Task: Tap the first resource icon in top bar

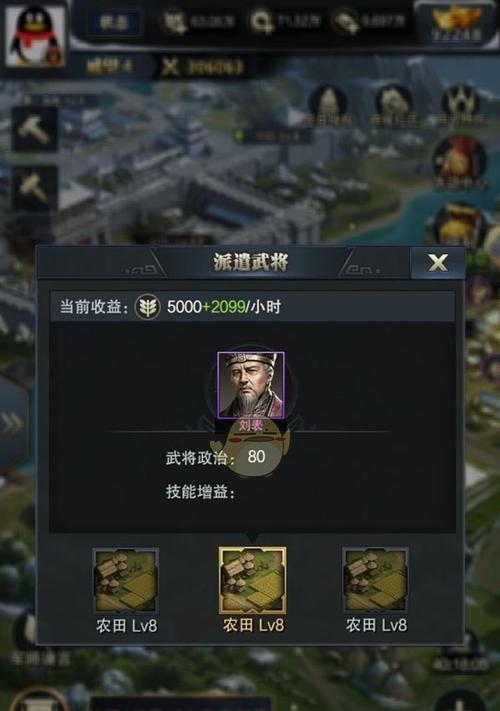Action: pos(174,22)
